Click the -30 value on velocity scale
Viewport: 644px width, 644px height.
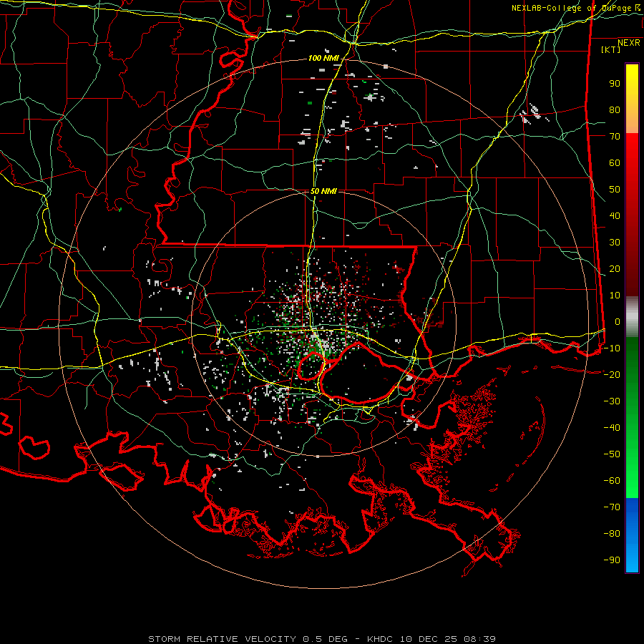(612, 401)
